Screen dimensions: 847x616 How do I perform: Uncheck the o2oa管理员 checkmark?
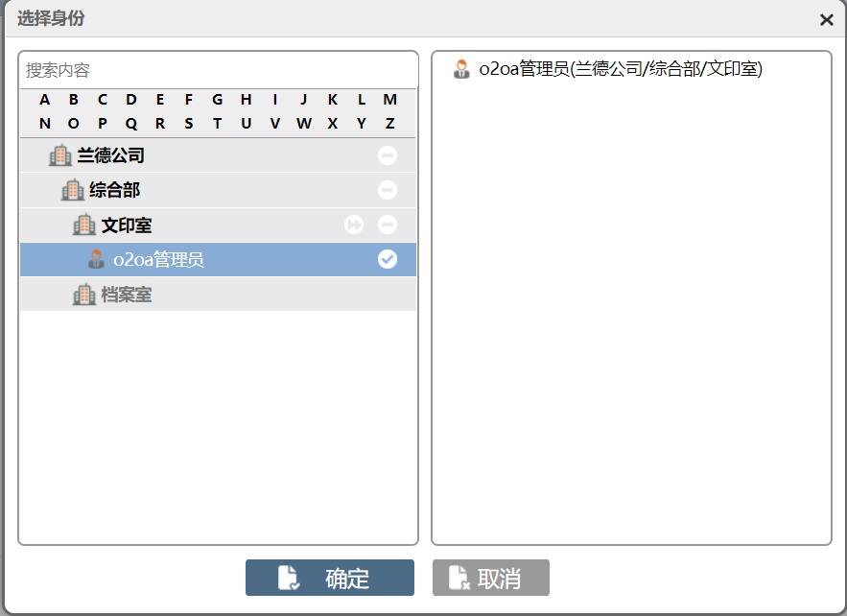pyautogui.click(x=388, y=259)
